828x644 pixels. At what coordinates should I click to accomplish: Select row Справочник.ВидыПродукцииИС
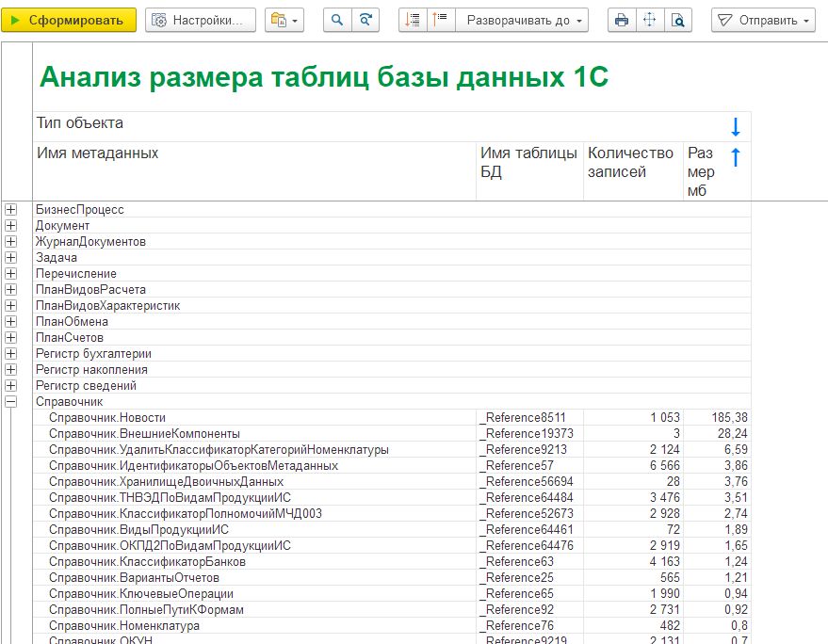(392, 529)
